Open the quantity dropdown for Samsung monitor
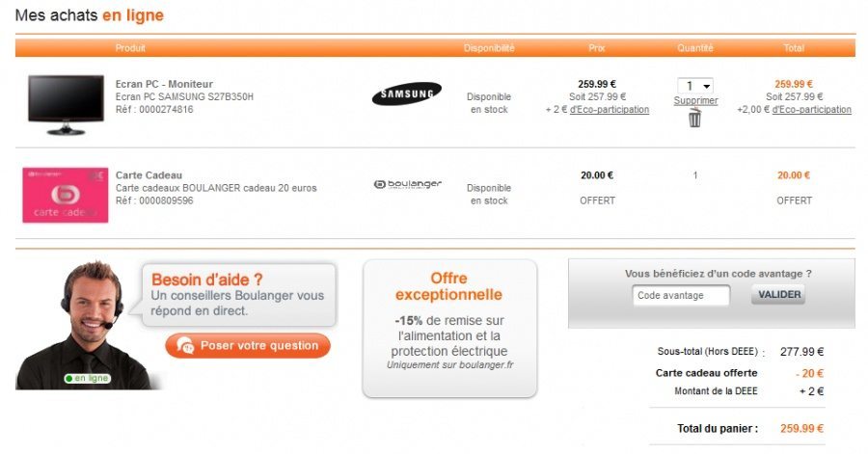The image size is (868, 454). (694, 86)
